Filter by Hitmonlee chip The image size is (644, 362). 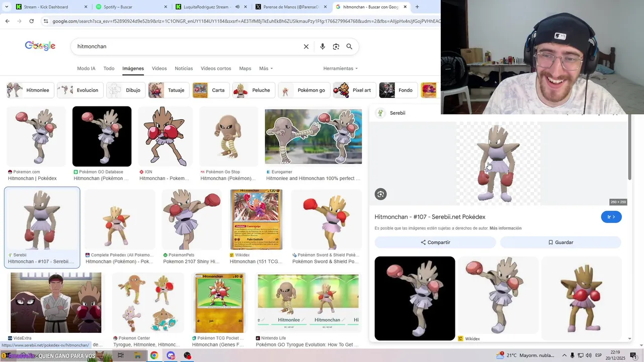pos(29,90)
